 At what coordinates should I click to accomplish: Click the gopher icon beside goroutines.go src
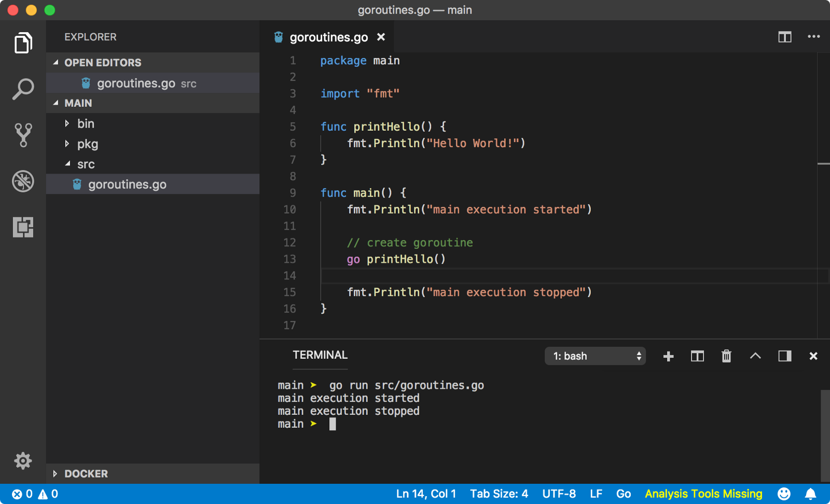(x=86, y=83)
